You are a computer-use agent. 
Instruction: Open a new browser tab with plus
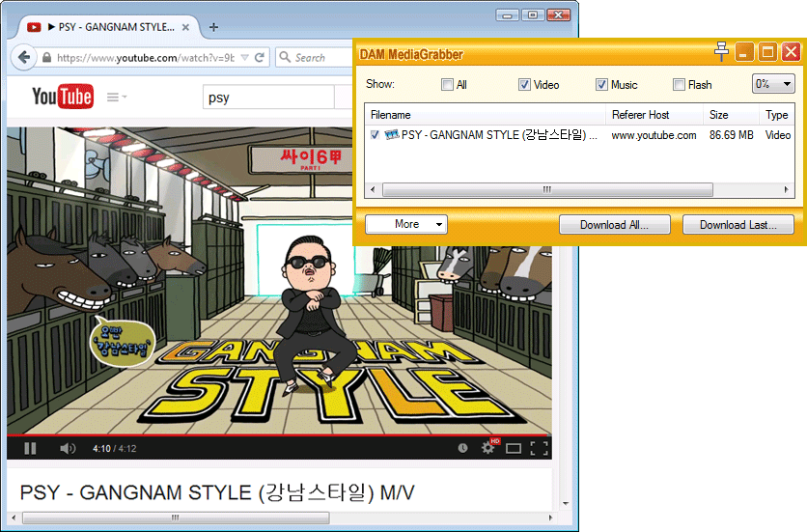213,27
